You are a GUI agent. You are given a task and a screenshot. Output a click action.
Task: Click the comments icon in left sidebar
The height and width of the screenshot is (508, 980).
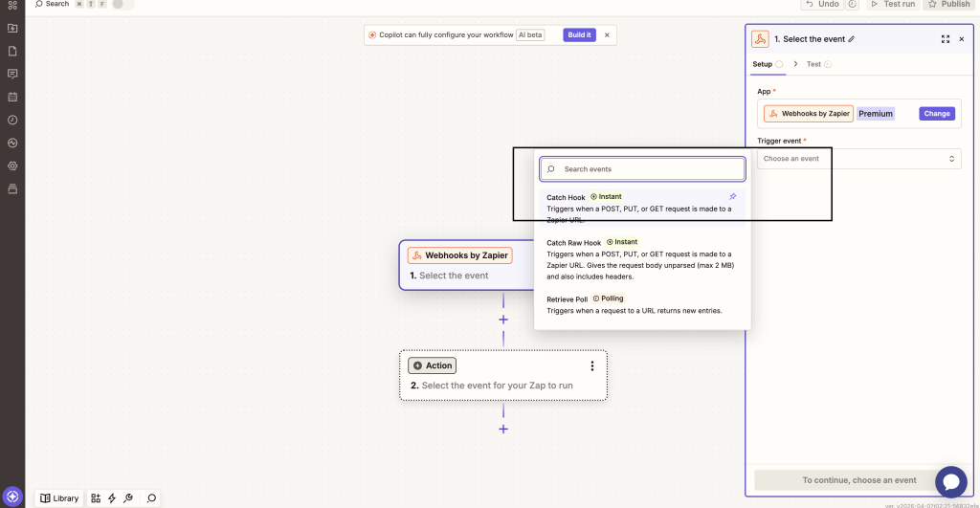click(x=12, y=74)
